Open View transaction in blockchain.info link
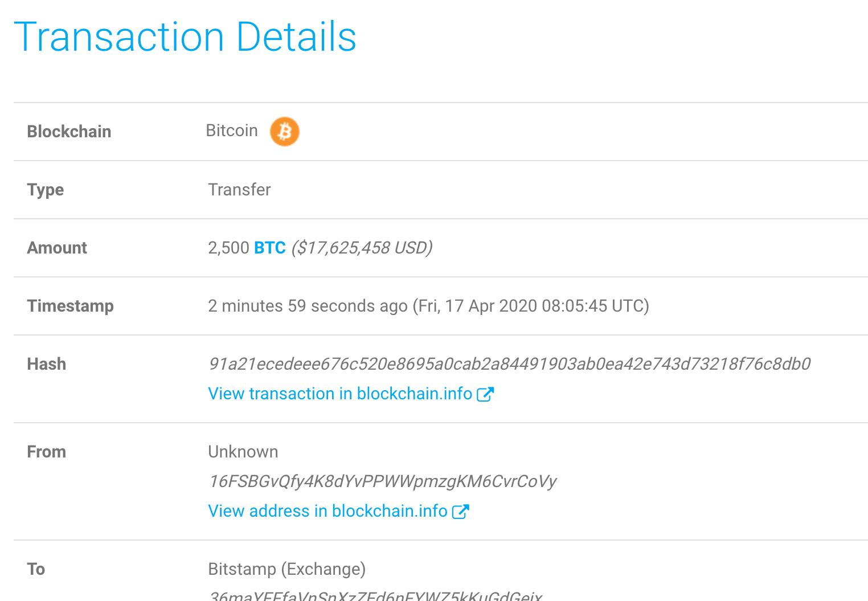The height and width of the screenshot is (601, 868). pyautogui.click(x=340, y=394)
